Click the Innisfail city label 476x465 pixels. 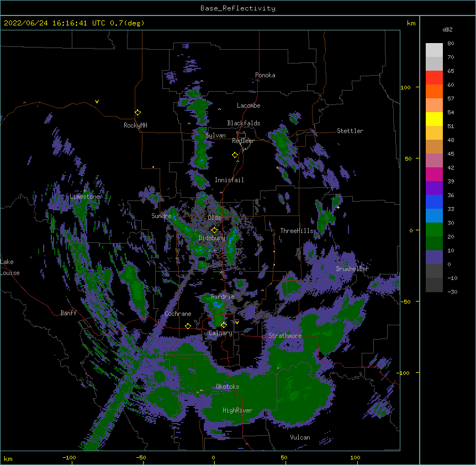pyautogui.click(x=229, y=180)
